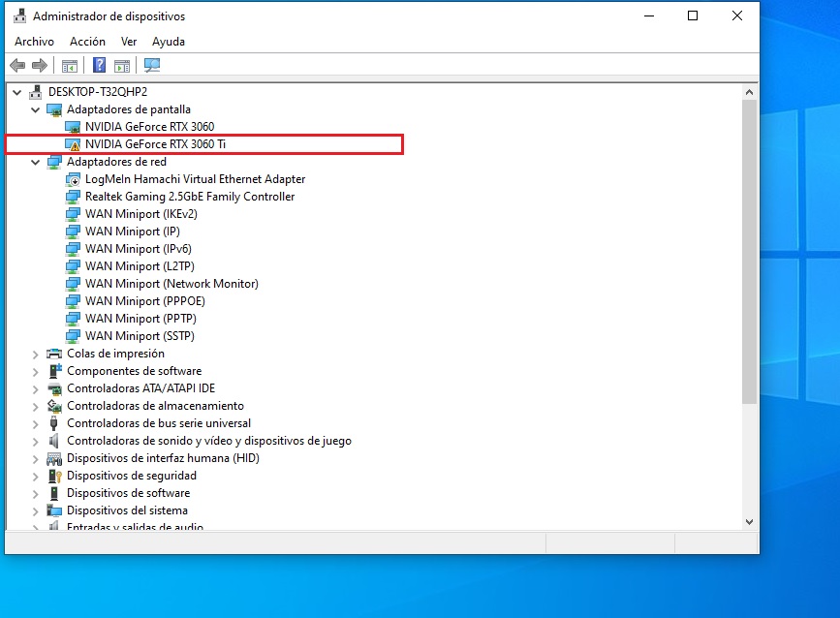840x618 pixels.
Task: Expand the Dispositivos de seguridad node
Action: point(35,476)
